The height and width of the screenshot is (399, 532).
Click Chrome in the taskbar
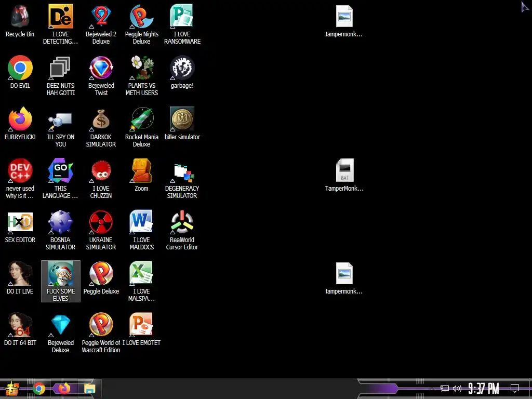(38, 389)
